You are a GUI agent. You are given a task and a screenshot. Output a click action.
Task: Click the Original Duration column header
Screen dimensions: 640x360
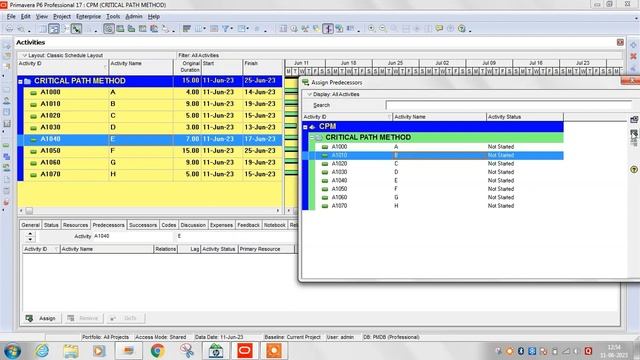point(188,67)
